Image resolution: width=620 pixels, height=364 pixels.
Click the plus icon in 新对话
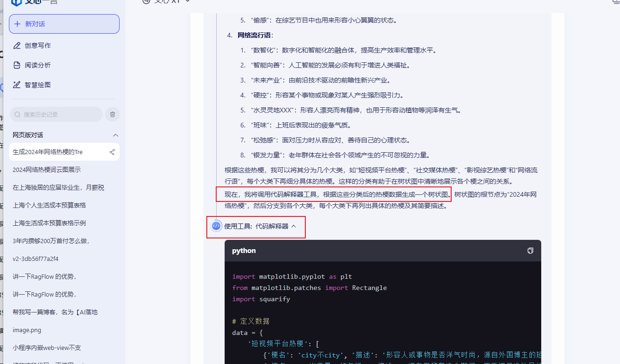[17, 24]
